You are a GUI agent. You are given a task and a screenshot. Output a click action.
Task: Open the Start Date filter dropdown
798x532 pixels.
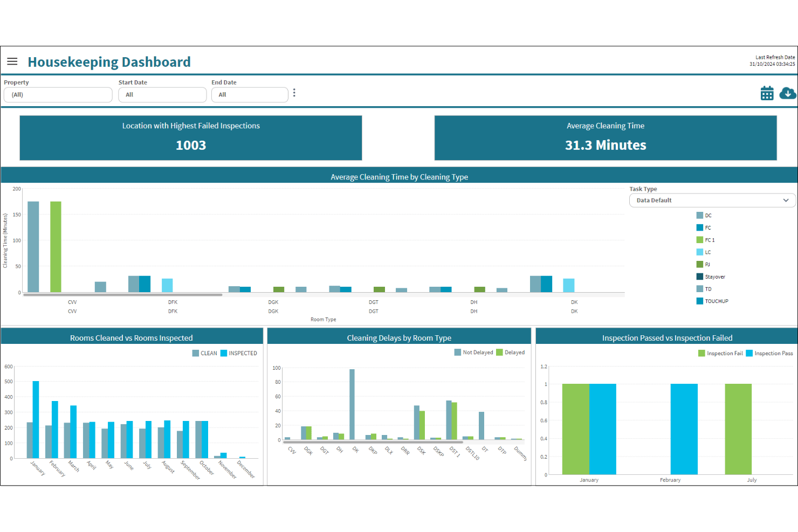click(x=162, y=95)
